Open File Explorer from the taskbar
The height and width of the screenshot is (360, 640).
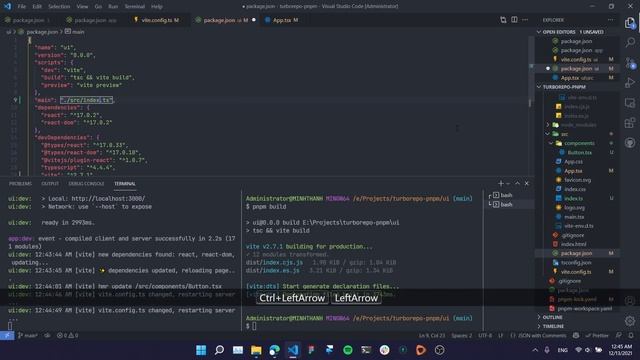(x=256, y=350)
